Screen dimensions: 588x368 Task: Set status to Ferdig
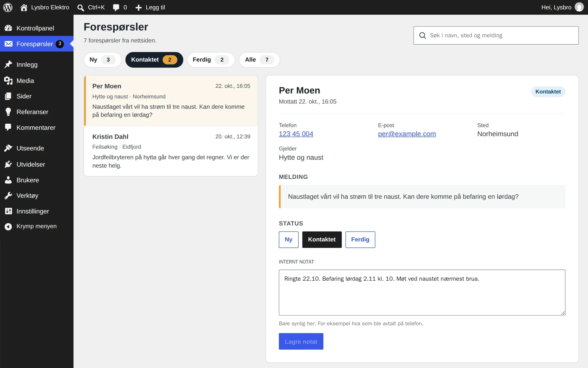pyautogui.click(x=360, y=239)
